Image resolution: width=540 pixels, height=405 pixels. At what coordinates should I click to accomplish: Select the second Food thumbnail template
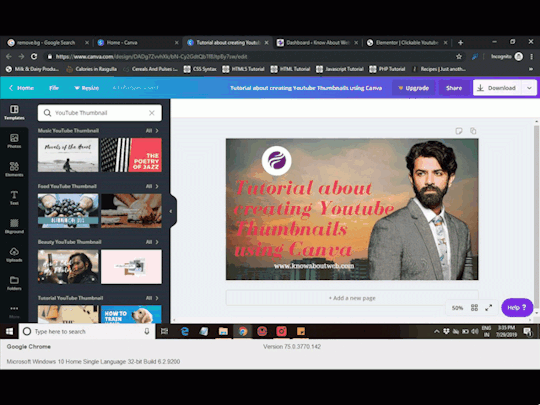tap(131, 211)
